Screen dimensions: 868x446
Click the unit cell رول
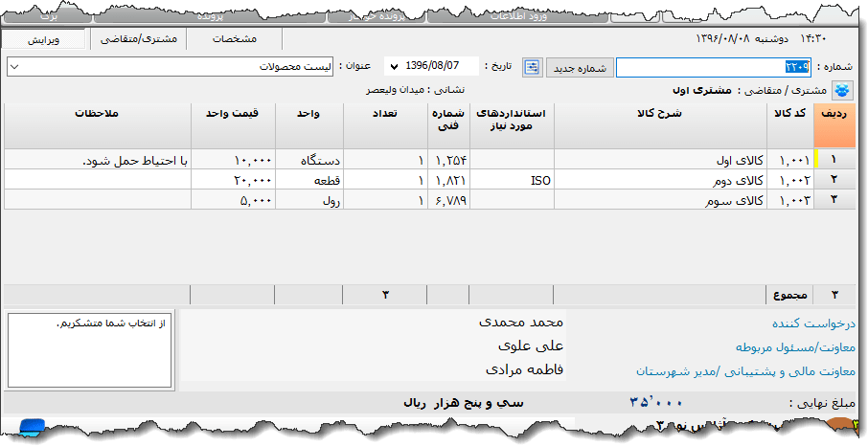308,199
